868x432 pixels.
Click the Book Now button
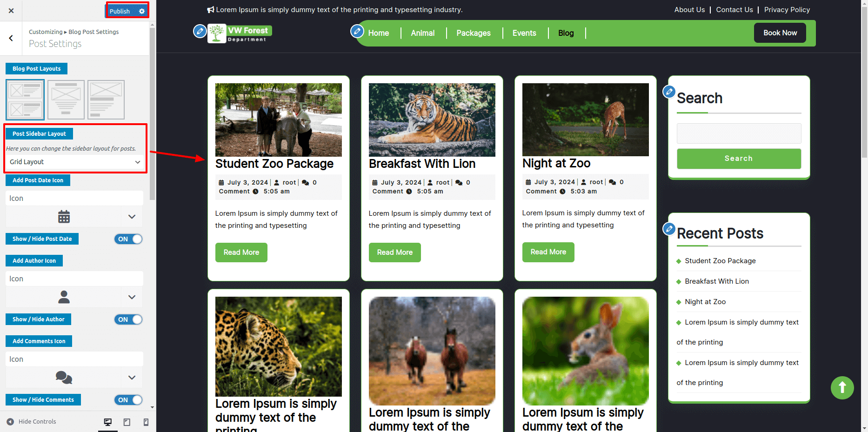click(x=780, y=33)
